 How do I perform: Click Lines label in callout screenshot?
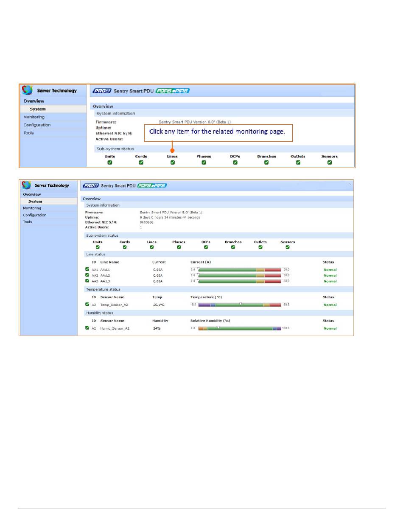pyautogui.click(x=173, y=157)
